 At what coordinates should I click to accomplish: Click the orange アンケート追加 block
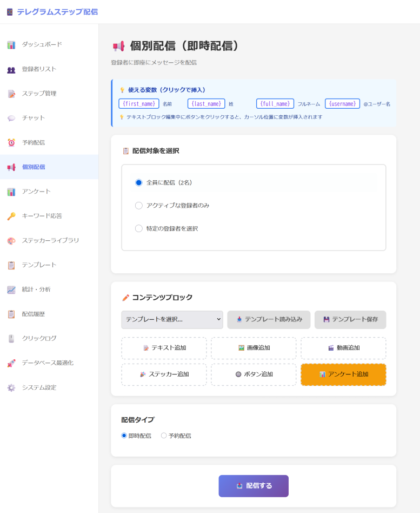tap(343, 374)
